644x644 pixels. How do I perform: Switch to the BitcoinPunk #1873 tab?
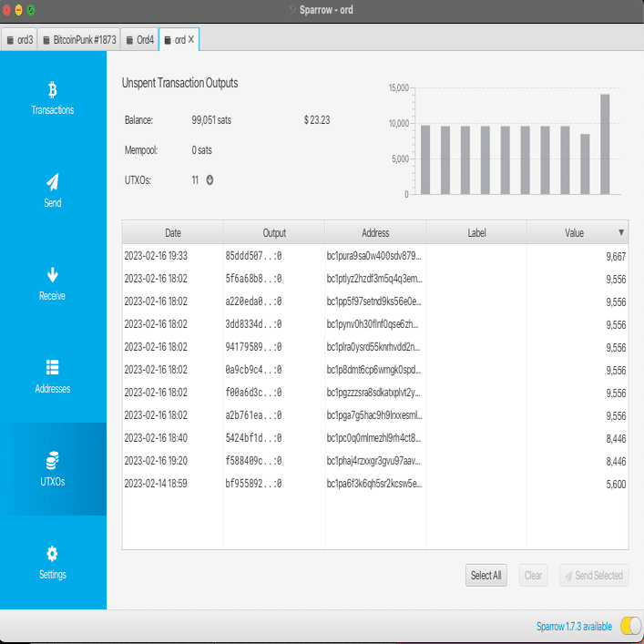79,39
